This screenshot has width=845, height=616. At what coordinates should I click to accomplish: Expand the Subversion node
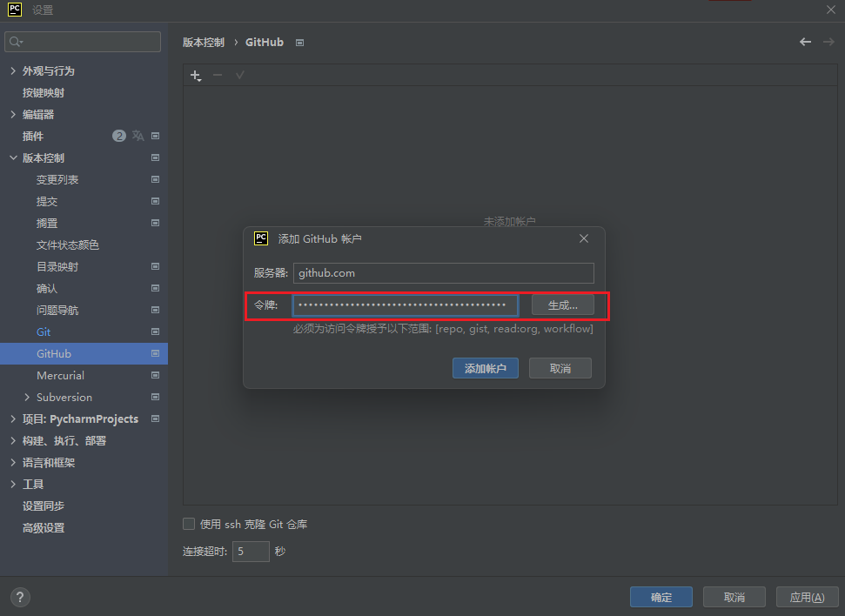click(x=27, y=398)
